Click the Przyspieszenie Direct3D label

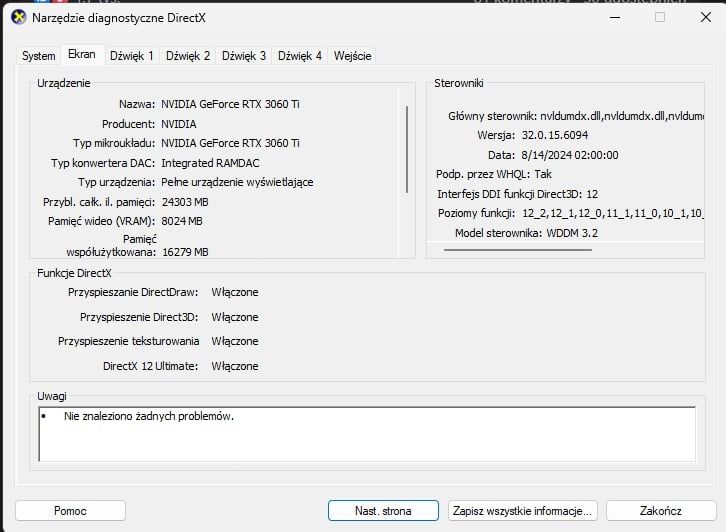click(x=139, y=317)
